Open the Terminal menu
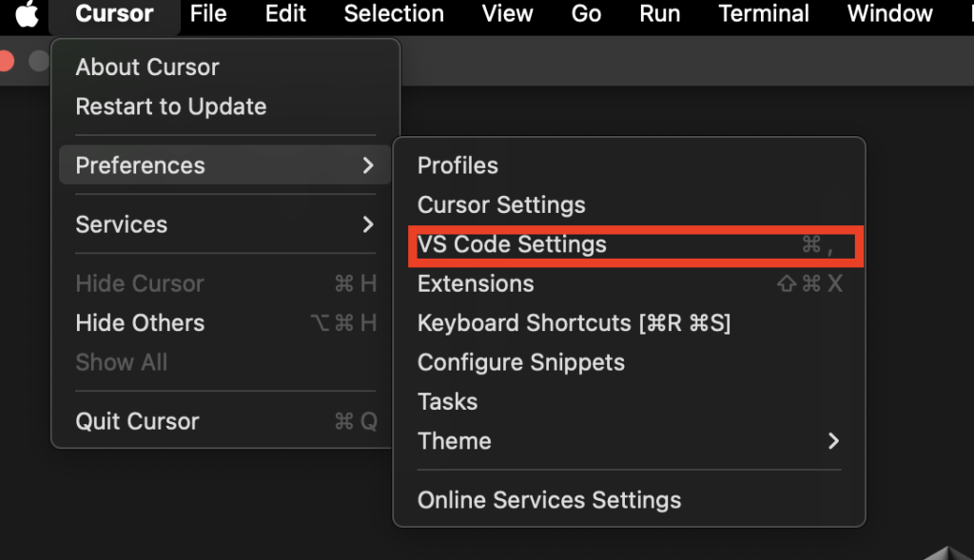 tap(764, 14)
